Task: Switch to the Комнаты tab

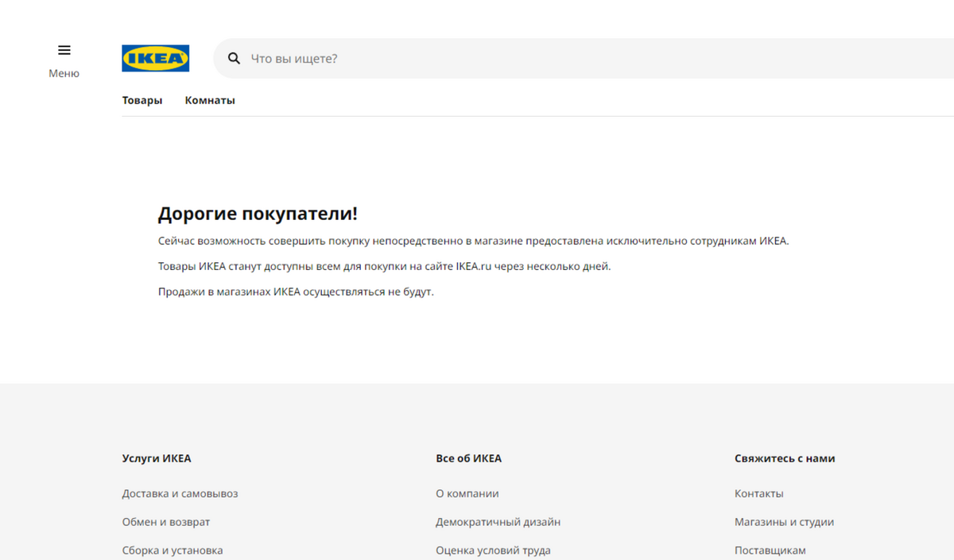Action: [x=210, y=100]
